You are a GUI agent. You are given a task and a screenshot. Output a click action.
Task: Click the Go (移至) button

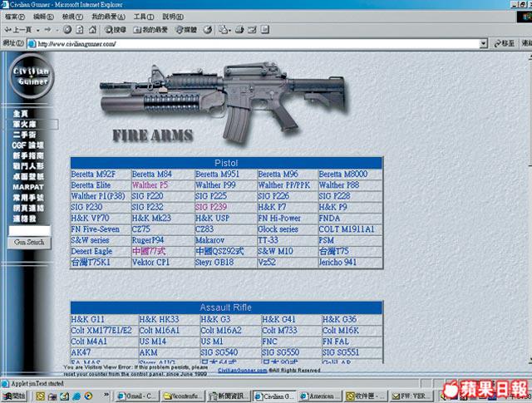coord(505,43)
